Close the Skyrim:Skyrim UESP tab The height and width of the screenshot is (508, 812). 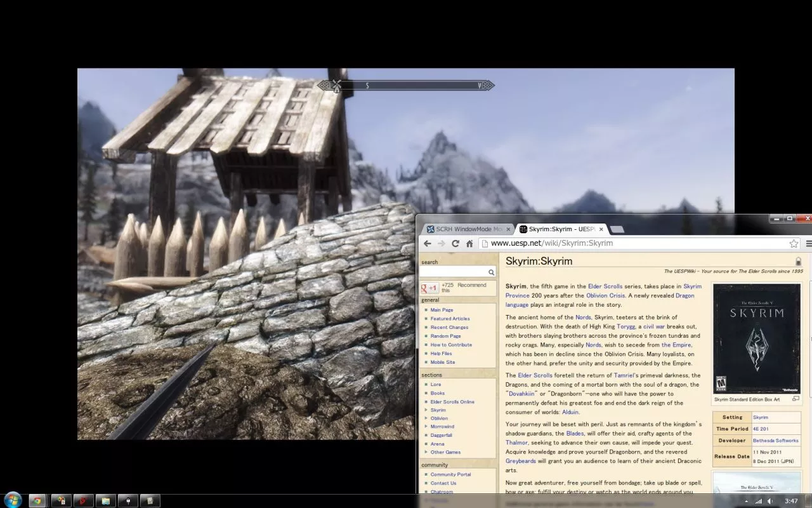pos(601,229)
